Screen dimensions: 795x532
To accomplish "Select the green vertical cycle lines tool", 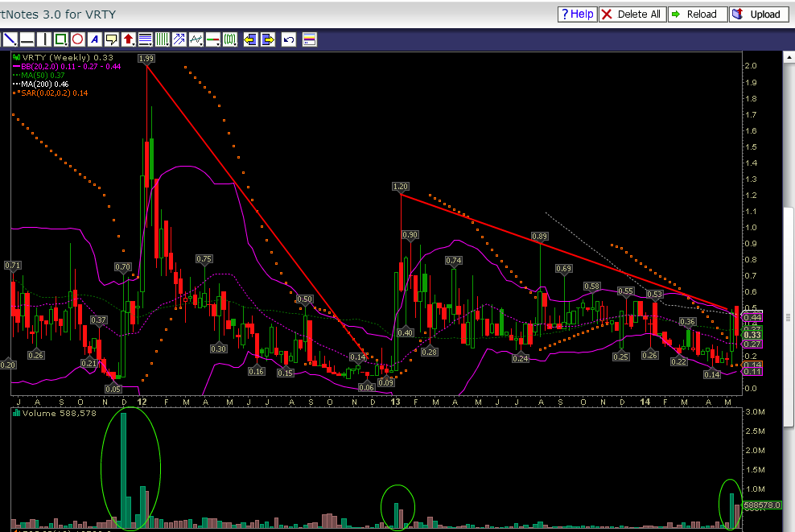I will coord(163,39).
